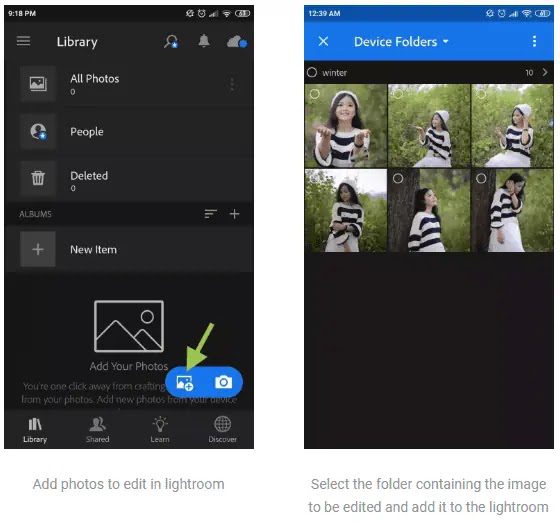The image size is (560, 522).
Task: Select the winter folder radio circle
Action: [x=312, y=72]
